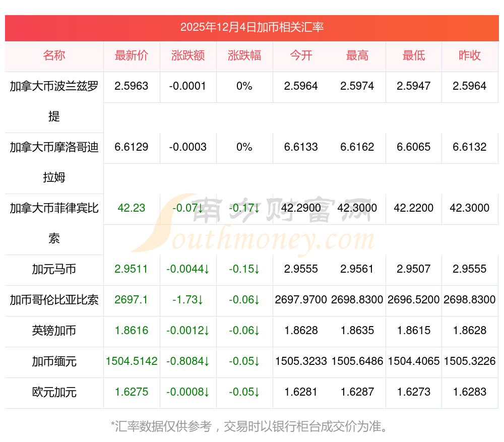504x442 pixels.
Task: Click the latest price 1504.5142 cell
Action: (x=132, y=361)
